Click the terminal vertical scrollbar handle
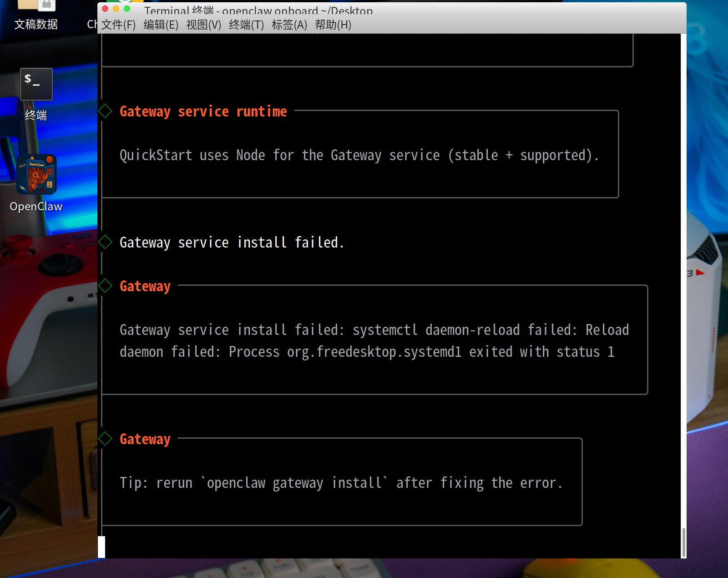Viewport: 728px width, 578px height. coord(683,542)
